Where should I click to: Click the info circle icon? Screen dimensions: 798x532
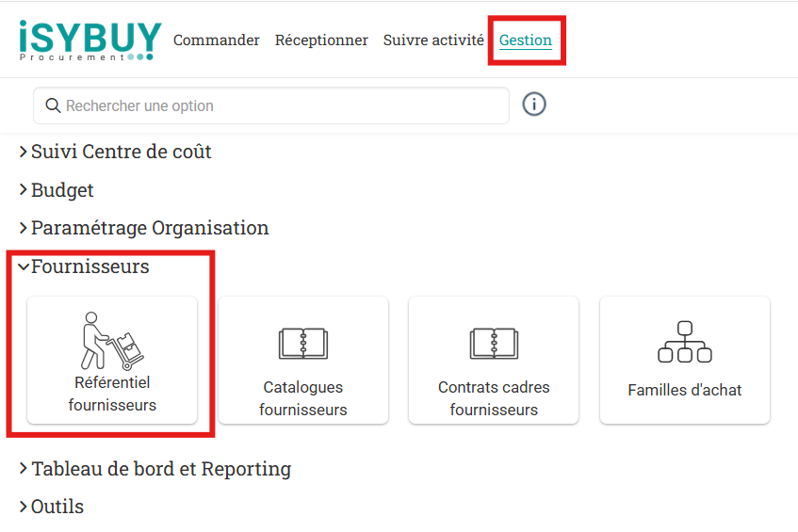coord(534,105)
